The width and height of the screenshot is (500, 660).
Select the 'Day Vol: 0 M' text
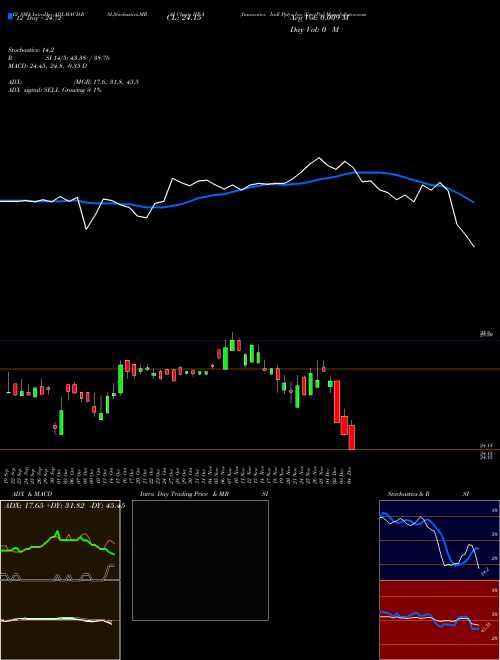click(x=315, y=29)
